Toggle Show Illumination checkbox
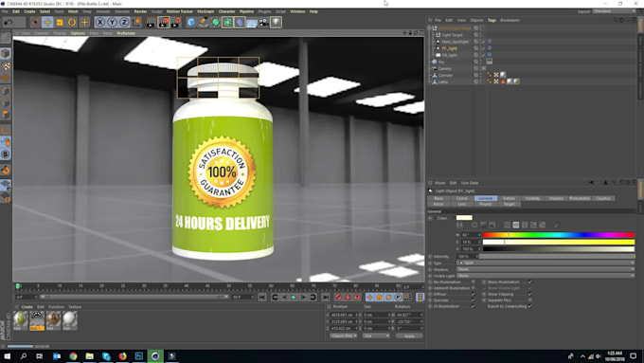The image size is (644, 363). point(530,282)
